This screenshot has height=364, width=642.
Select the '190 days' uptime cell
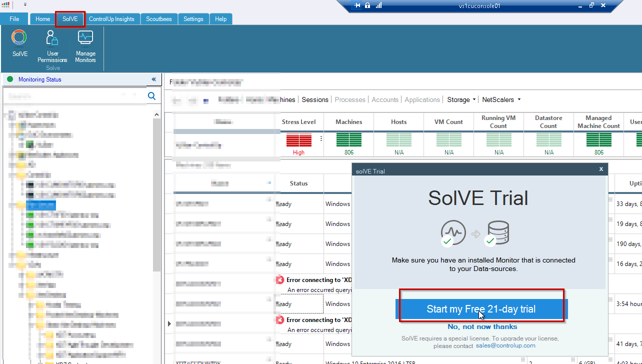pyautogui.click(x=628, y=244)
